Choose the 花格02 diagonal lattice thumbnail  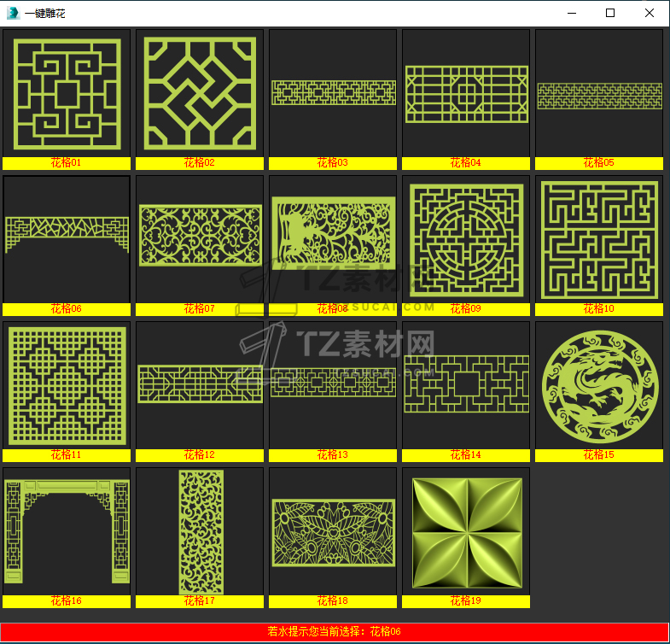200,93
